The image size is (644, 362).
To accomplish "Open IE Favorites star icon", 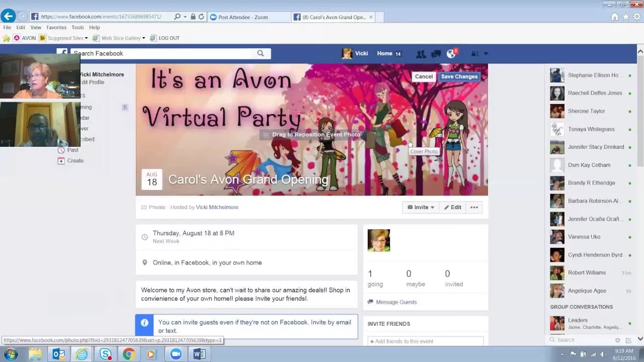I will point(626,17).
